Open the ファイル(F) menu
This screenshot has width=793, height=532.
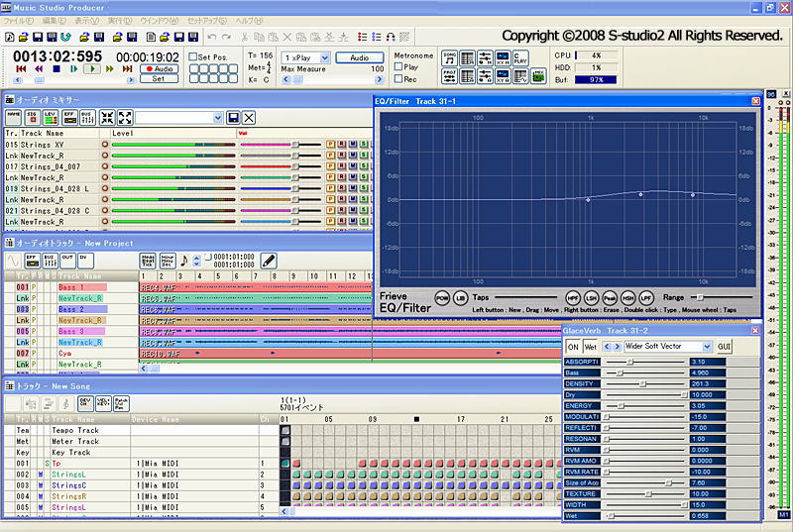pyautogui.click(x=19, y=20)
